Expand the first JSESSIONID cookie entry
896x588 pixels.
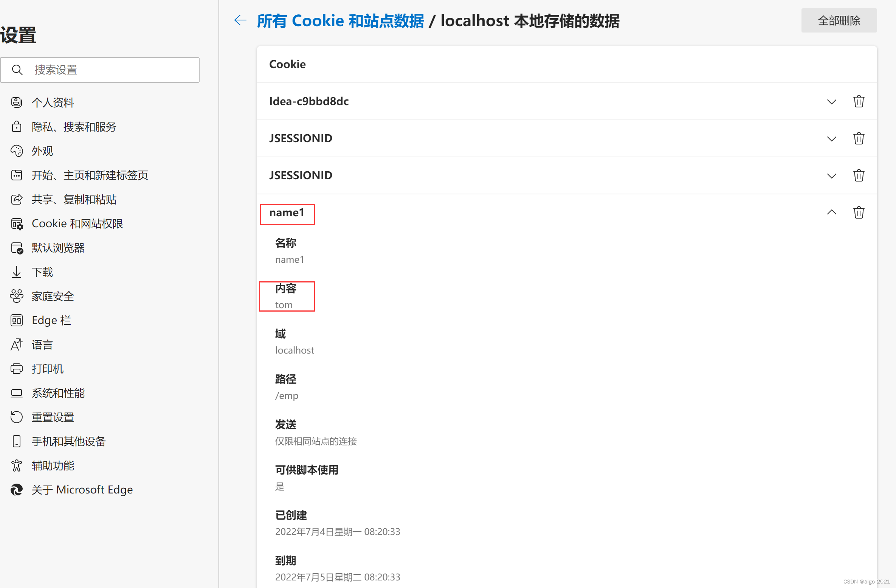[x=831, y=138]
